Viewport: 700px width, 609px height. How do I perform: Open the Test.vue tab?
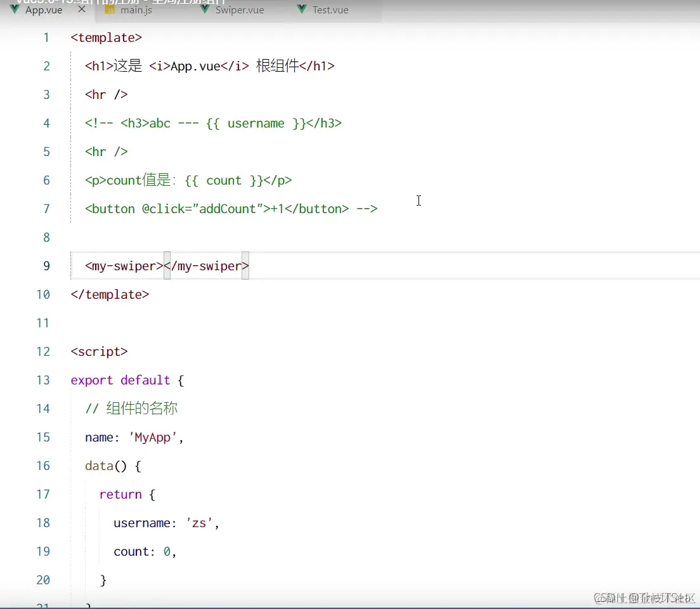330,10
